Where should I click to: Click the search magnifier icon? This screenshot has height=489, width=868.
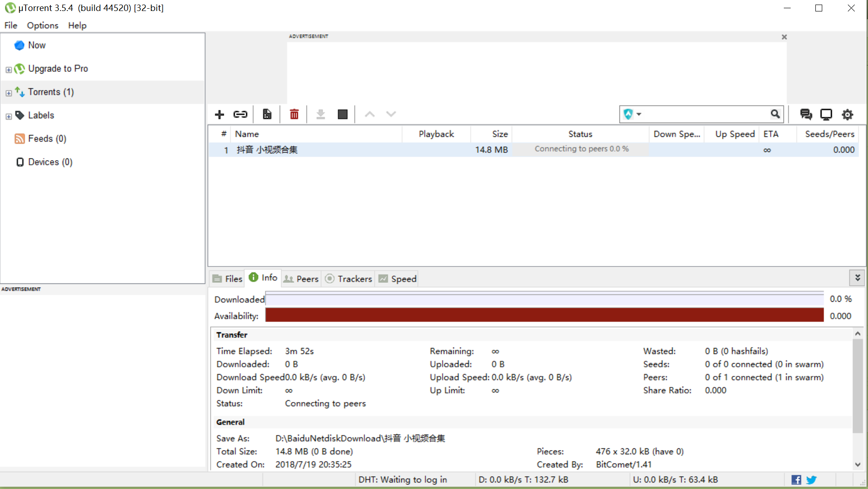click(x=775, y=114)
